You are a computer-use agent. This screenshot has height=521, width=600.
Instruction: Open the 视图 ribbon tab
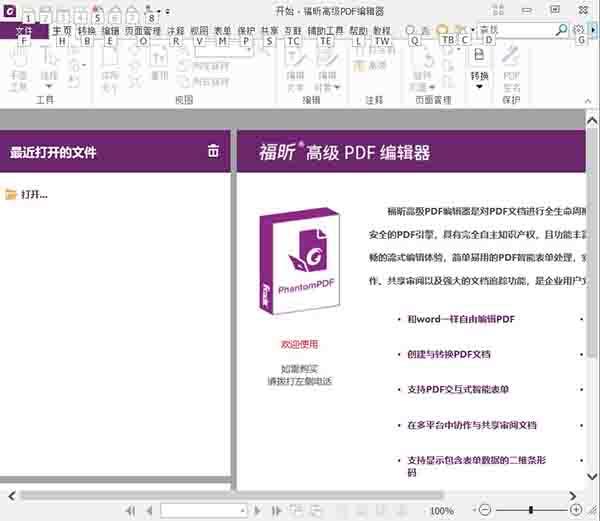[x=199, y=31]
